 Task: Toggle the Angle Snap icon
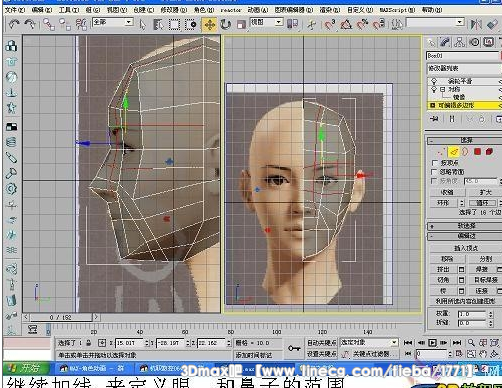(346, 24)
